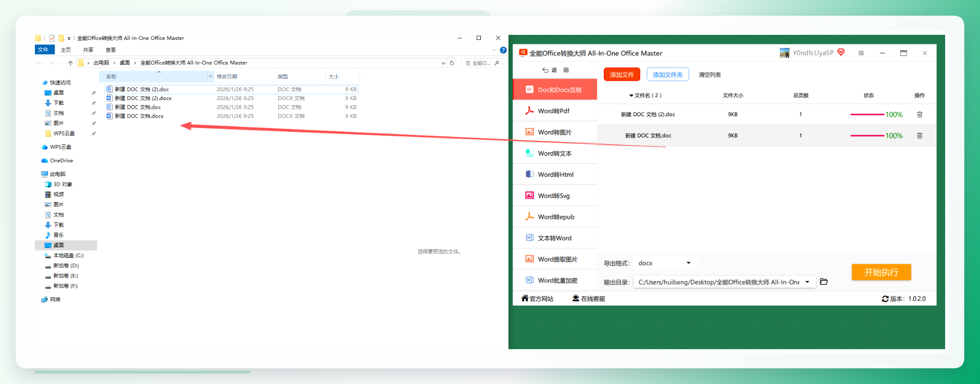Viewport: 980px width, 384px height.
Task: Go forward in File Explorer navigation
Action: [x=52, y=63]
